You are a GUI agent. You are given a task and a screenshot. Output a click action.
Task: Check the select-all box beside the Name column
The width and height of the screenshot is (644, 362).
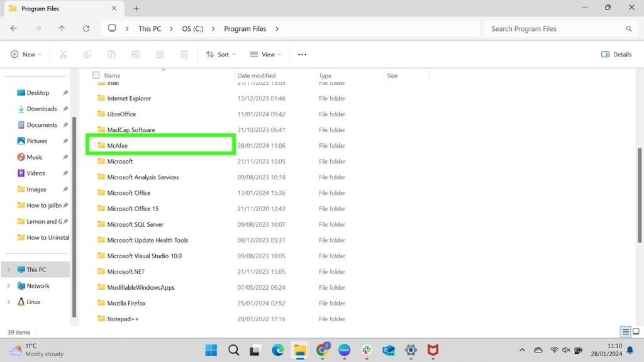pyautogui.click(x=96, y=75)
